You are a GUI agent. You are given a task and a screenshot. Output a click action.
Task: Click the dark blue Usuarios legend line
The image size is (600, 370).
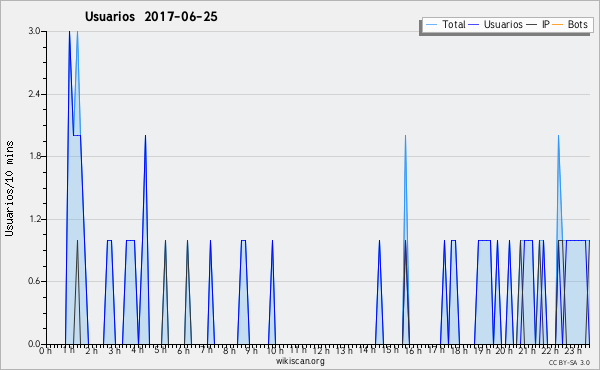tap(474, 24)
